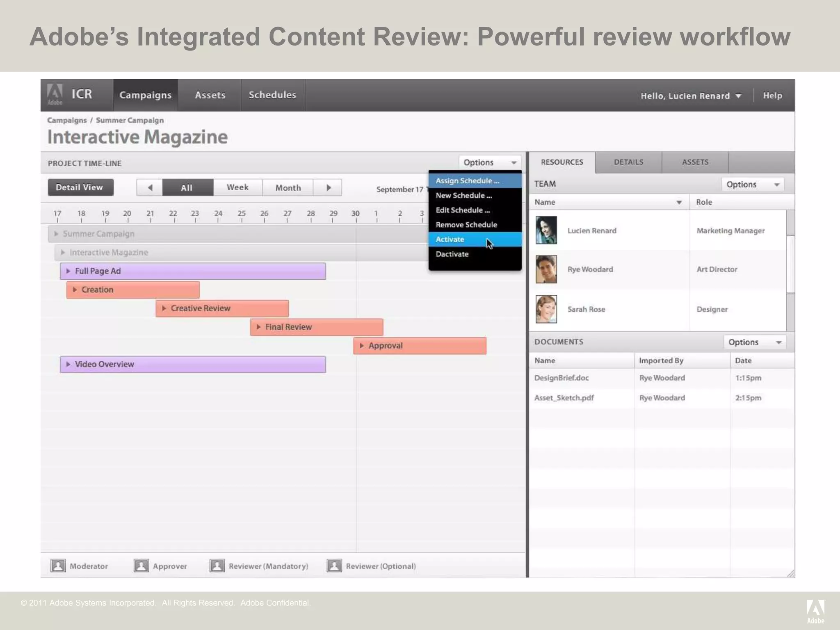The image size is (840, 630).
Task: Select Rye Woodard in the TEAM list
Action: [x=590, y=269]
